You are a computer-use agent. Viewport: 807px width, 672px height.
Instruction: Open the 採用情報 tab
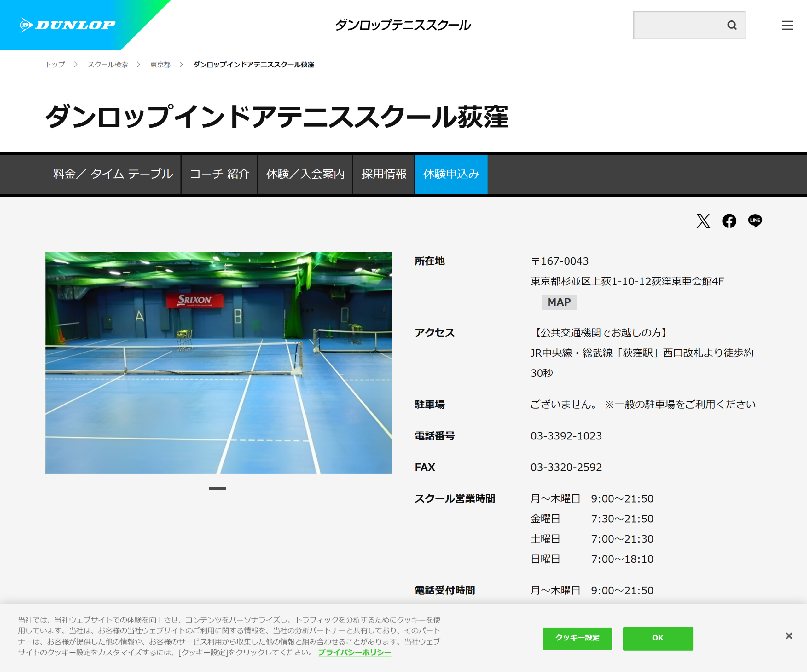coord(384,174)
